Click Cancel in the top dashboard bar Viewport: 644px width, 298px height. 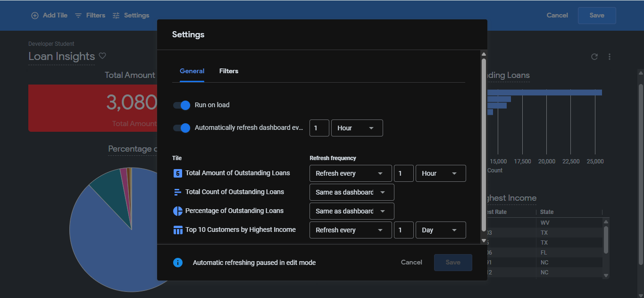click(557, 16)
